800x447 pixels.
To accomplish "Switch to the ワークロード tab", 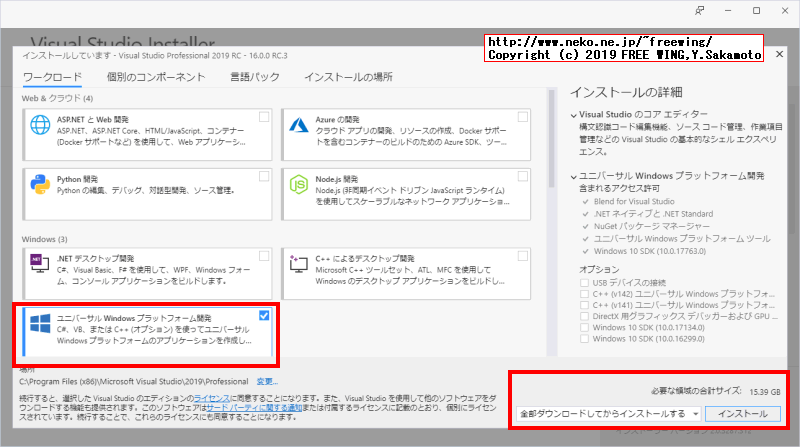I will point(53,77).
